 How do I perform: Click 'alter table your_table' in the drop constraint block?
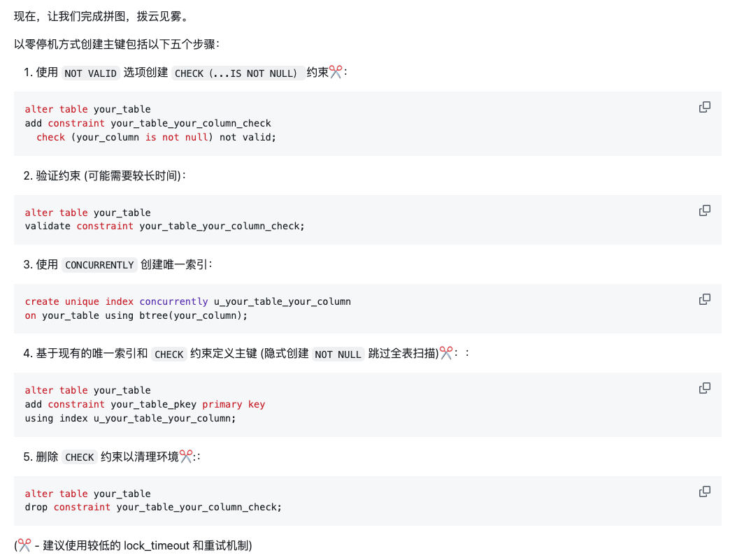tap(88, 494)
